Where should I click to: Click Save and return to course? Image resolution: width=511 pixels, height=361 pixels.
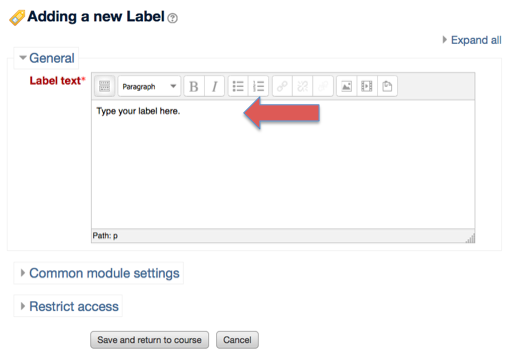pos(149,340)
